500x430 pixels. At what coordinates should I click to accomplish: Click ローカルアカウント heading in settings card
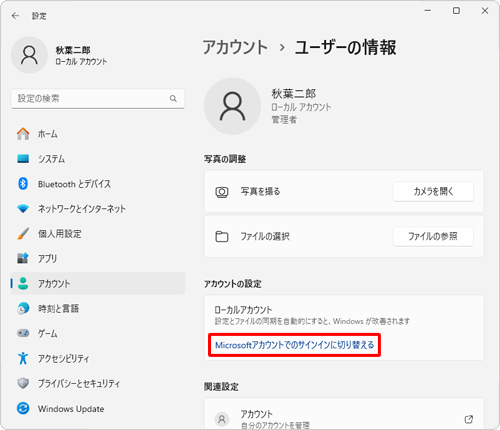point(243,310)
